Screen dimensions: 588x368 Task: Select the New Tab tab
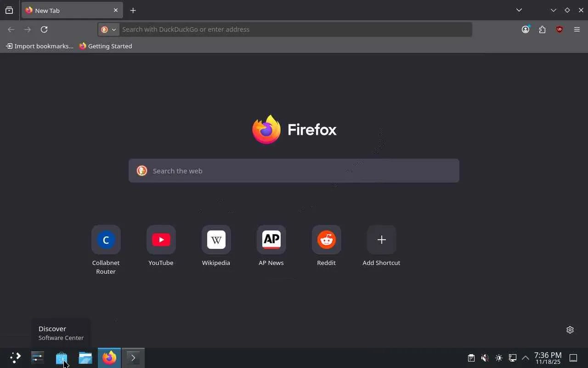click(x=72, y=10)
